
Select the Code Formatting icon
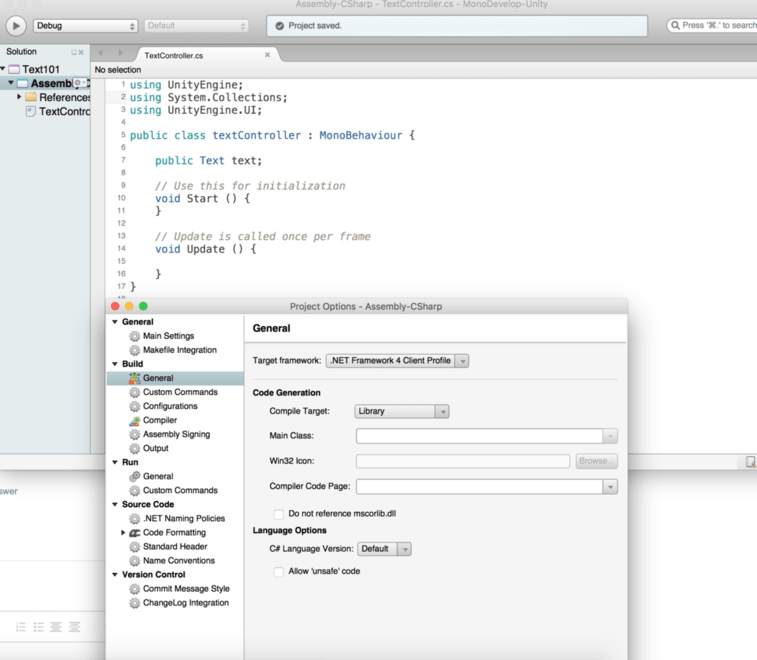tap(134, 533)
